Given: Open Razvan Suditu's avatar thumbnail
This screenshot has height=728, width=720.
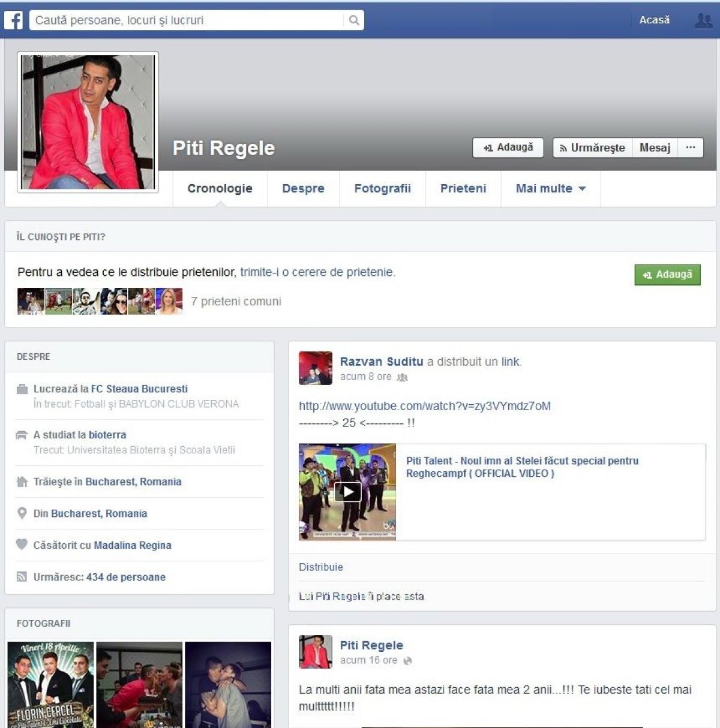Looking at the screenshot, I should (x=315, y=368).
